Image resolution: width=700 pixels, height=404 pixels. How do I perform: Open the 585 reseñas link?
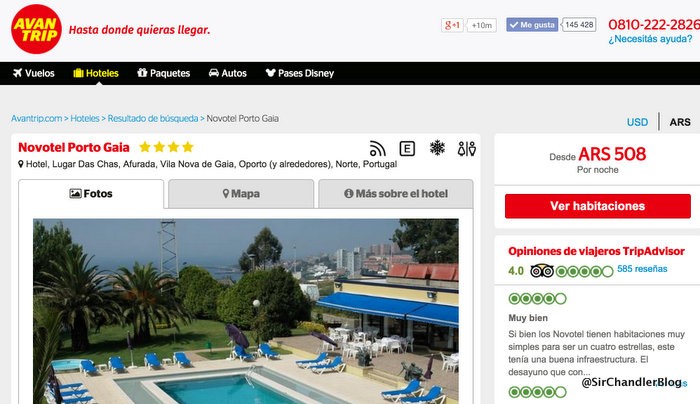(642, 269)
